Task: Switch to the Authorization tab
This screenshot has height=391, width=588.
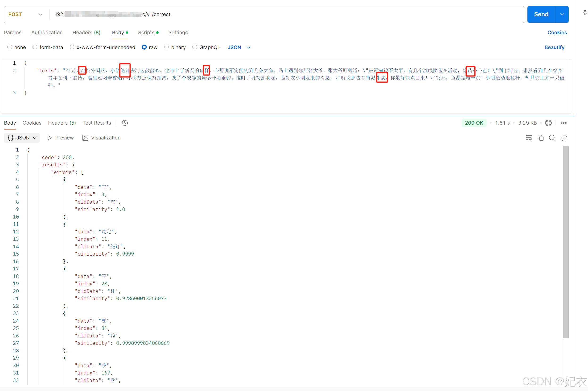Action: (x=47, y=32)
